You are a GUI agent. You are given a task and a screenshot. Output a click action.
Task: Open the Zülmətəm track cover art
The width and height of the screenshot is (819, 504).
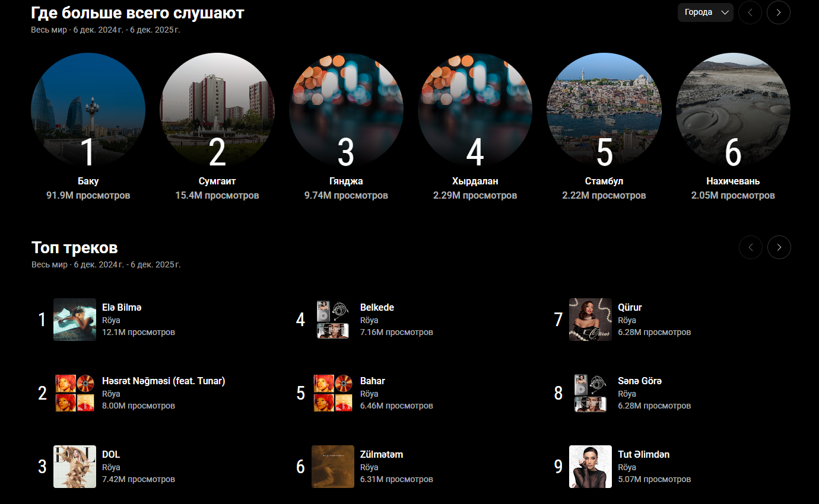(x=333, y=467)
